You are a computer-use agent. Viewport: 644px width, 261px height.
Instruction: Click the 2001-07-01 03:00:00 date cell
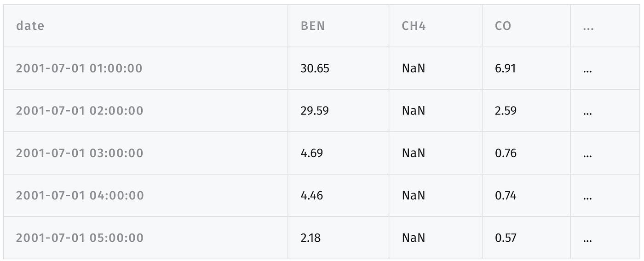[x=80, y=153]
